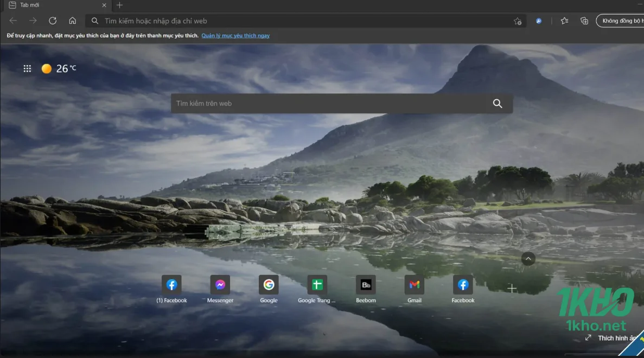Click the blue wrench extension icon
644x358 pixels.
539,21
